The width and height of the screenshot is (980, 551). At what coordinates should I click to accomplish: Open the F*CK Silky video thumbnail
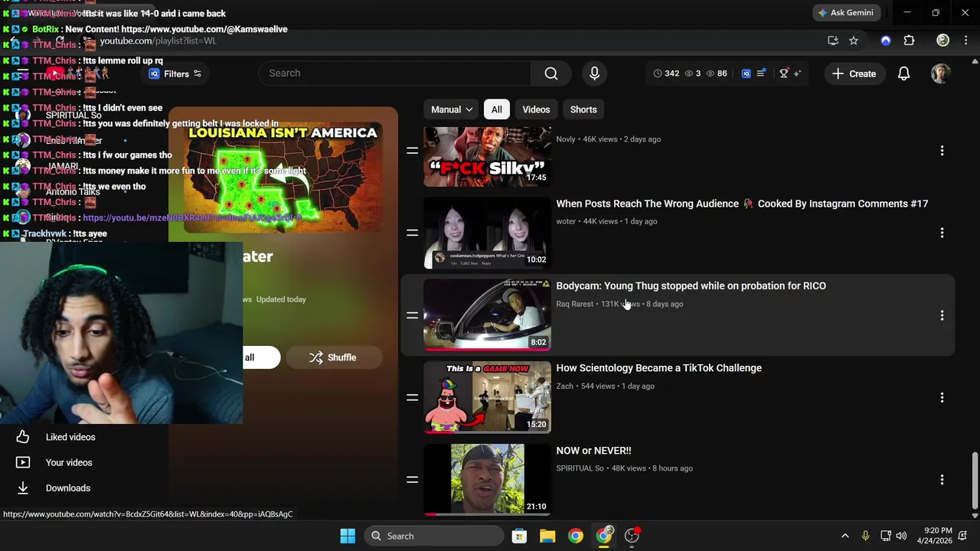pyautogui.click(x=487, y=157)
